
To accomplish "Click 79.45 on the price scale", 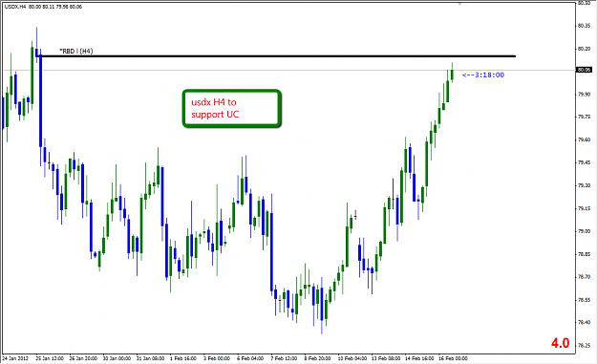I will [584, 162].
